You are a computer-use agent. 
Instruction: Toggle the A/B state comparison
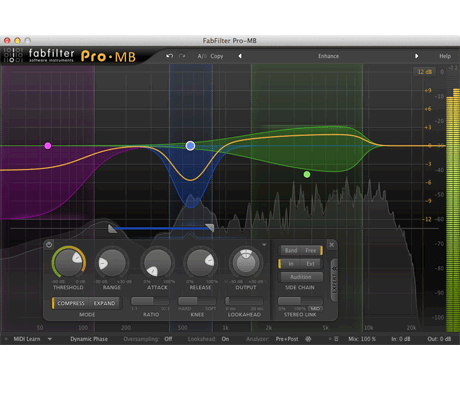coord(202,56)
